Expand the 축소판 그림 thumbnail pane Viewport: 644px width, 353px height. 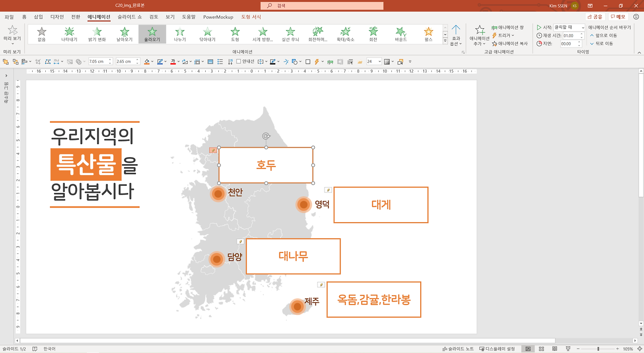(6, 76)
